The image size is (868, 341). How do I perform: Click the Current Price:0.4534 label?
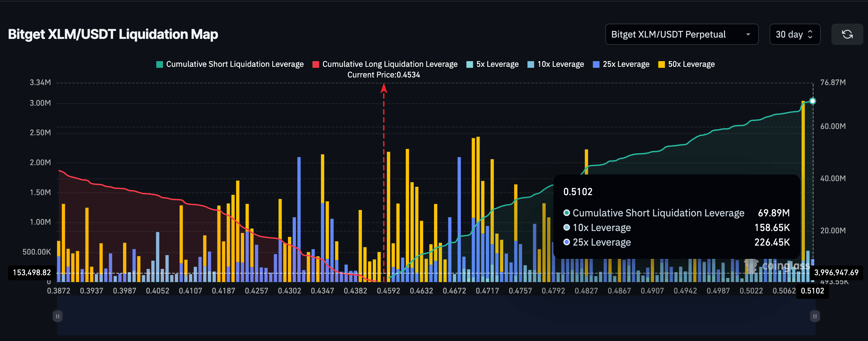coord(384,75)
